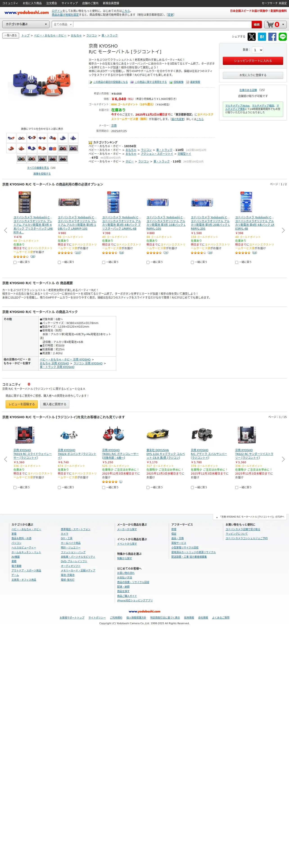The image size is (289, 868).
Task: Share product on LINE
Action: [283, 37]
